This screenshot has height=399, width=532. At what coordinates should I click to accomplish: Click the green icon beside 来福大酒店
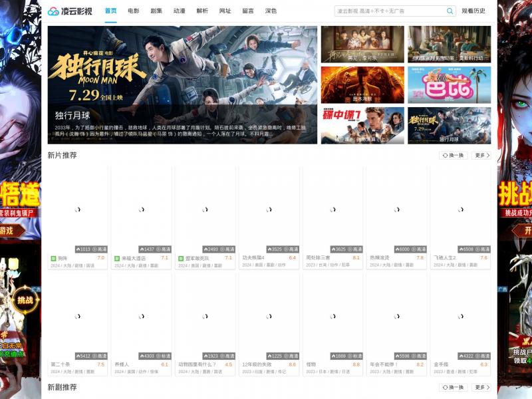(117, 259)
